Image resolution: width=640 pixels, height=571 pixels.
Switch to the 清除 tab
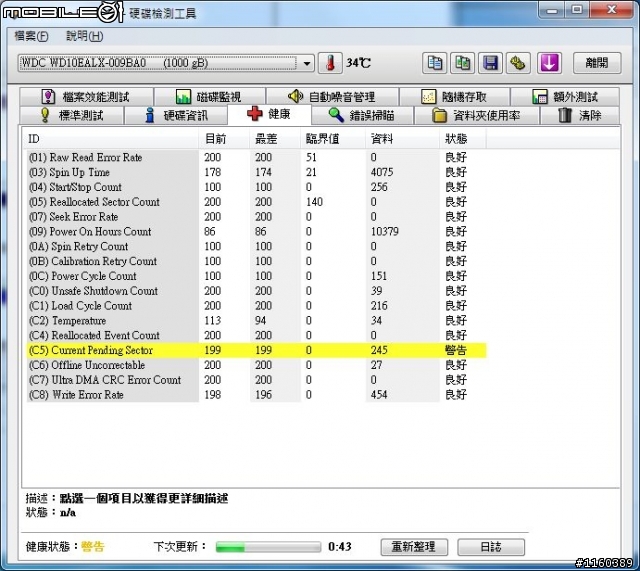pos(580,115)
